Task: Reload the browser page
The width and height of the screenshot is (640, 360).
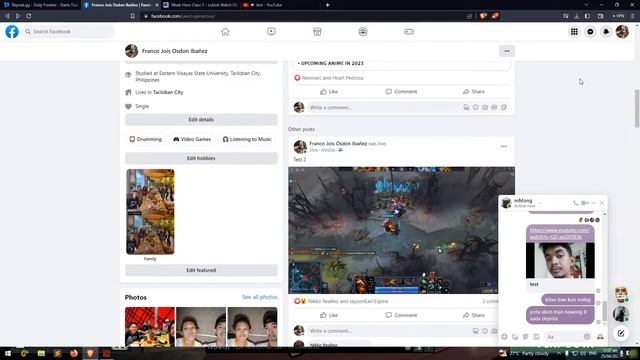Action: pos(29,16)
